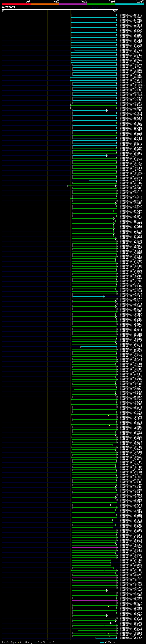This screenshot has width=146, height=644.
Task: Select the UniRef100_Q58A17 label
Action: click(x=131, y=638)
